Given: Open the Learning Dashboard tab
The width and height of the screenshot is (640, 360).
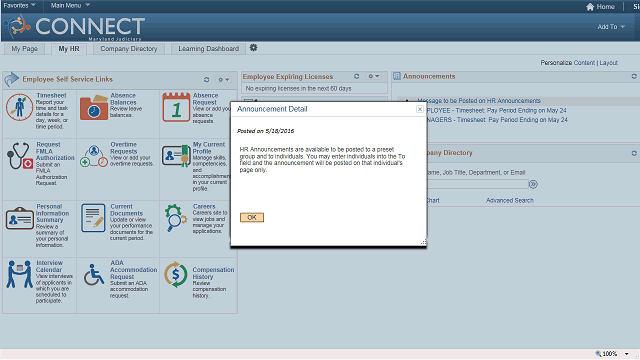Looking at the screenshot, I should [x=208, y=49].
